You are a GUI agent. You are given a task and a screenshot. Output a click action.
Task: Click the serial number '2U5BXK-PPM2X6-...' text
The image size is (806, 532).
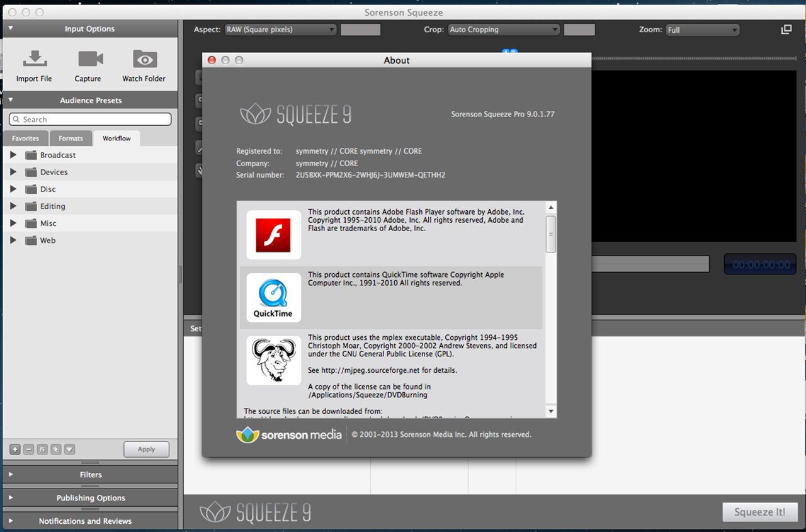tap(370, 175)
